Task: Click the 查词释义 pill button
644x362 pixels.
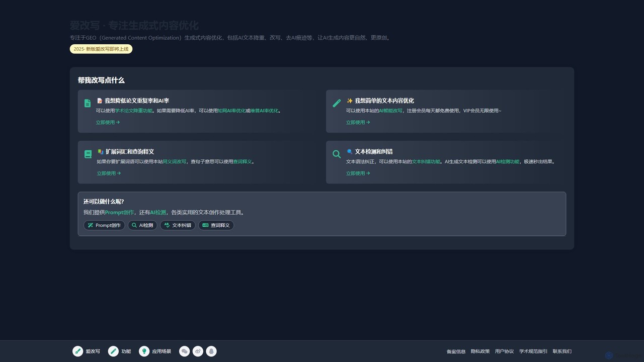Action: 216,225
